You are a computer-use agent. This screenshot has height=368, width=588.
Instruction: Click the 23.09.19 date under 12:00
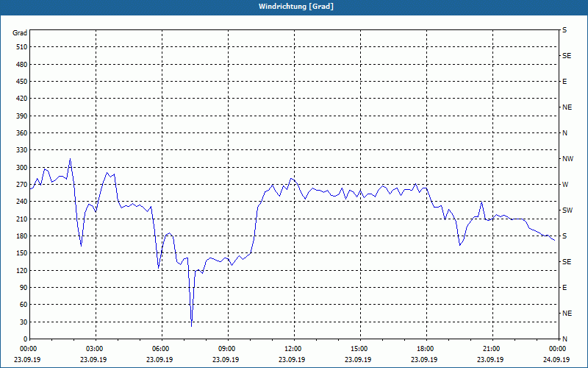pyautogui.click(x=292, y=360)
